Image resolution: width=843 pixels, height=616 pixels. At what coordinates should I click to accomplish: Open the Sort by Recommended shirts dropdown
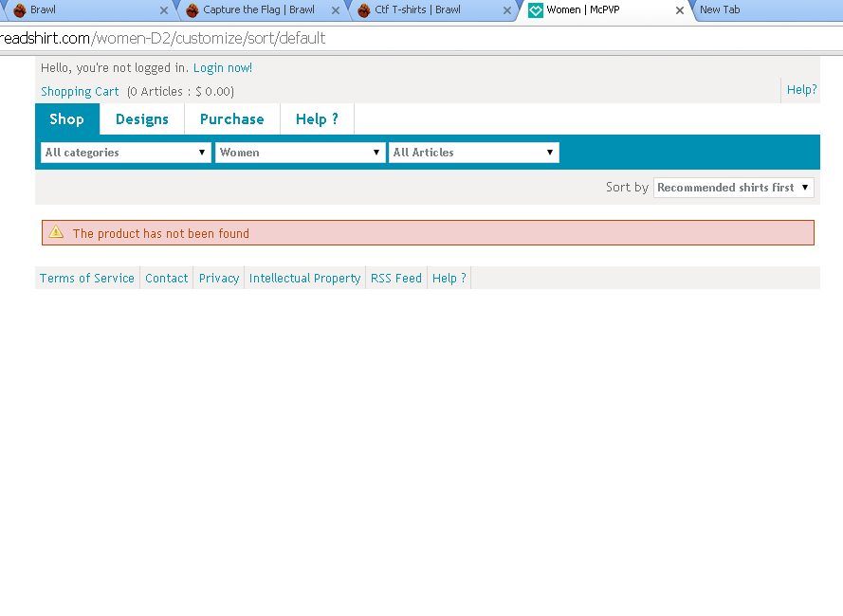tap(733, 188)
